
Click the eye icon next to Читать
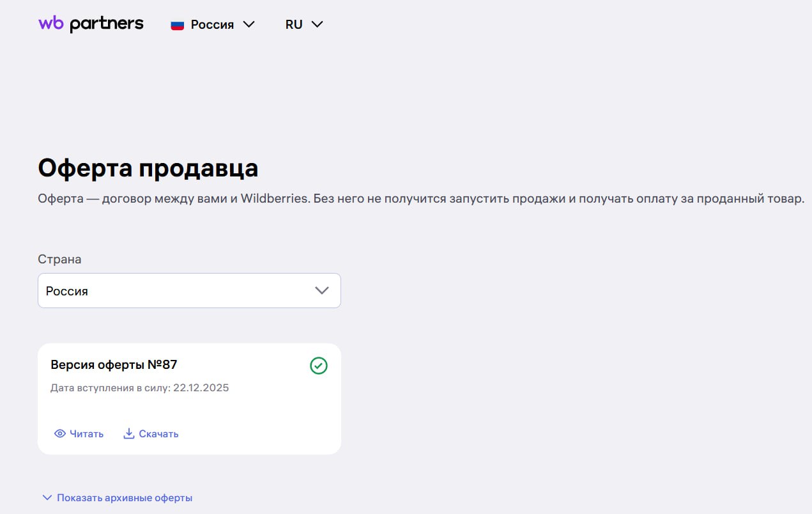pyautogui.click(x=59, y=433)
